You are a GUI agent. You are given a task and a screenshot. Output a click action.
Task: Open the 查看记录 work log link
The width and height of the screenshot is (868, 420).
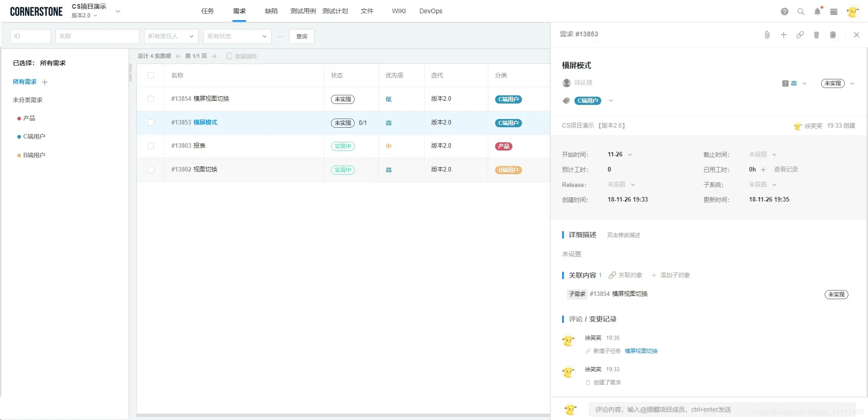786,170
